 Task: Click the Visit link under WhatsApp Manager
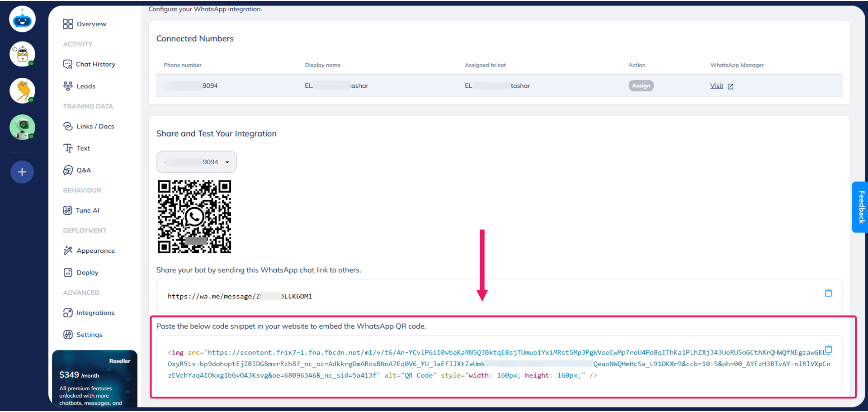pos(717,85)
